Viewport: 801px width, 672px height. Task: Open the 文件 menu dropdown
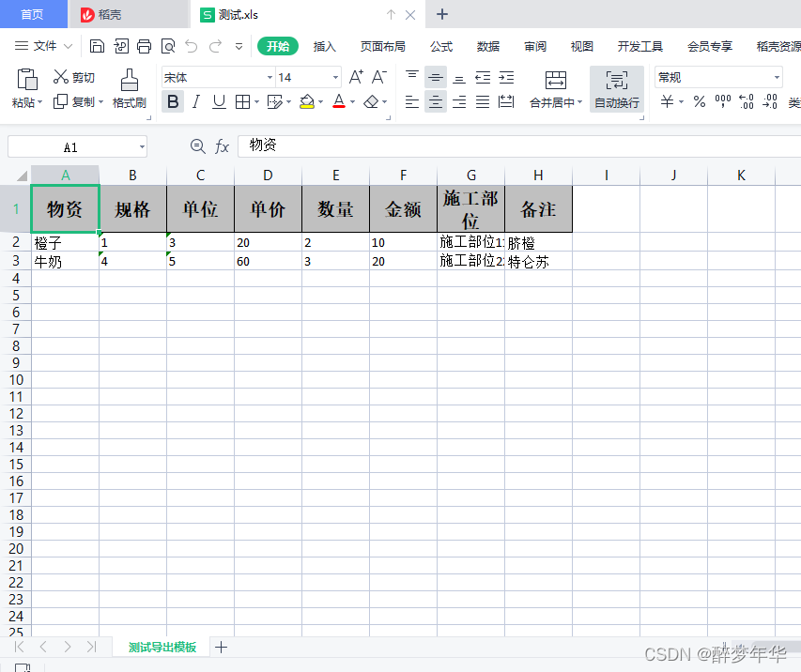click(x=43, y=46)
